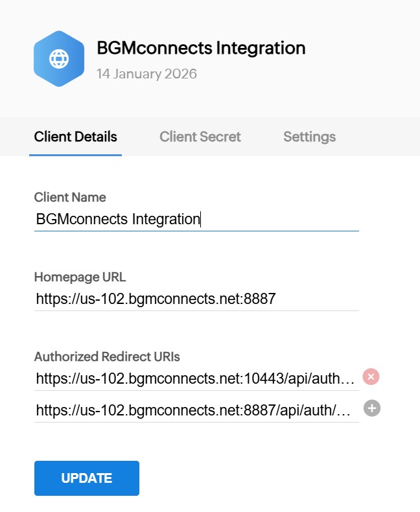Go to the Settings tab

(x=309, y=137)
